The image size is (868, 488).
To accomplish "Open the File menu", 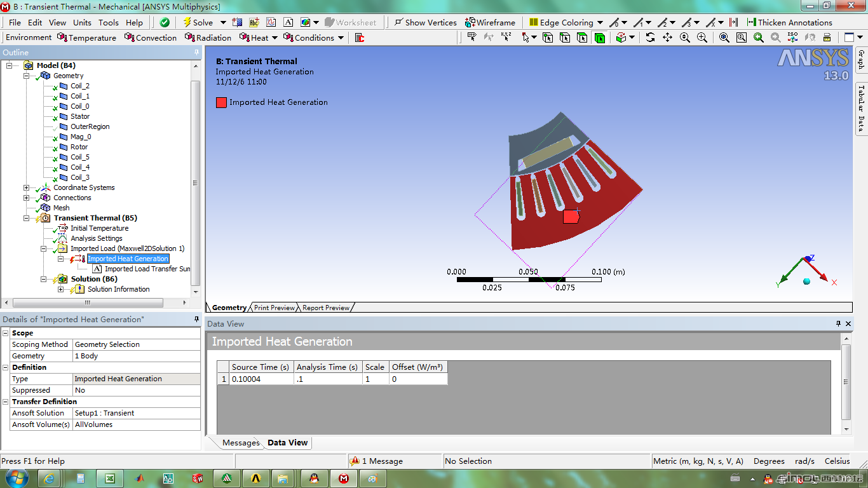I will tap(15, 22).
